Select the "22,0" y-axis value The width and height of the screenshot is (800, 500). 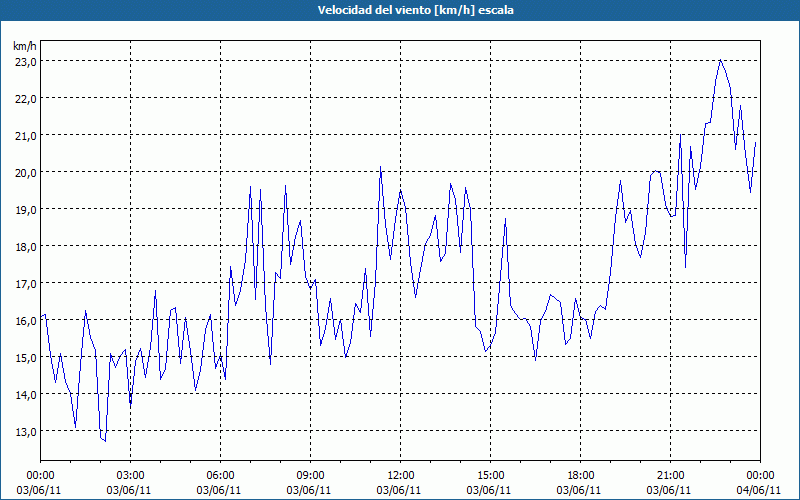point(25,98)
